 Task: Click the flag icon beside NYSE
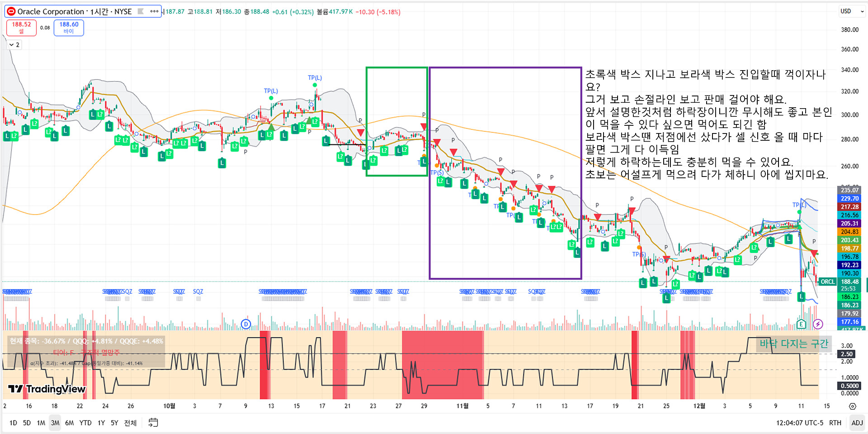141,11
